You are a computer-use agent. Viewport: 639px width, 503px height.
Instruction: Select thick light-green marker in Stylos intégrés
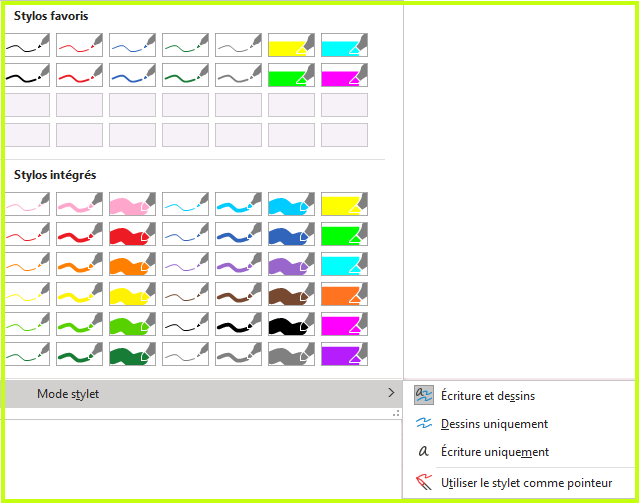pyautogui.click(x=132, y=324)
